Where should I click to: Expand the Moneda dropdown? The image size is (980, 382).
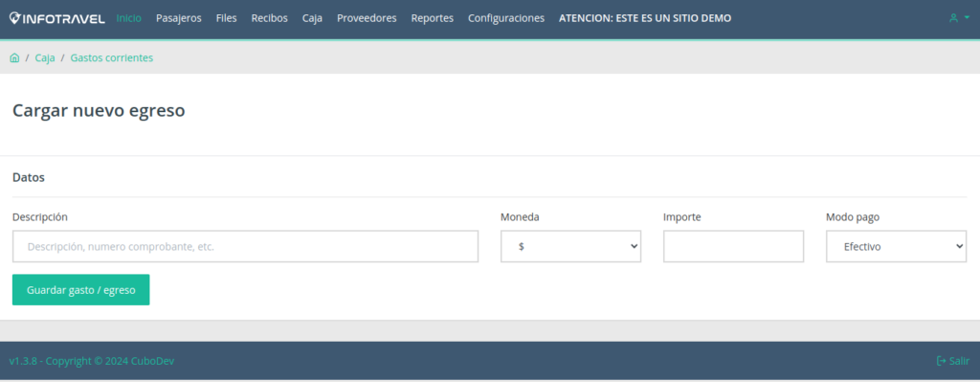tap(570, 246)
